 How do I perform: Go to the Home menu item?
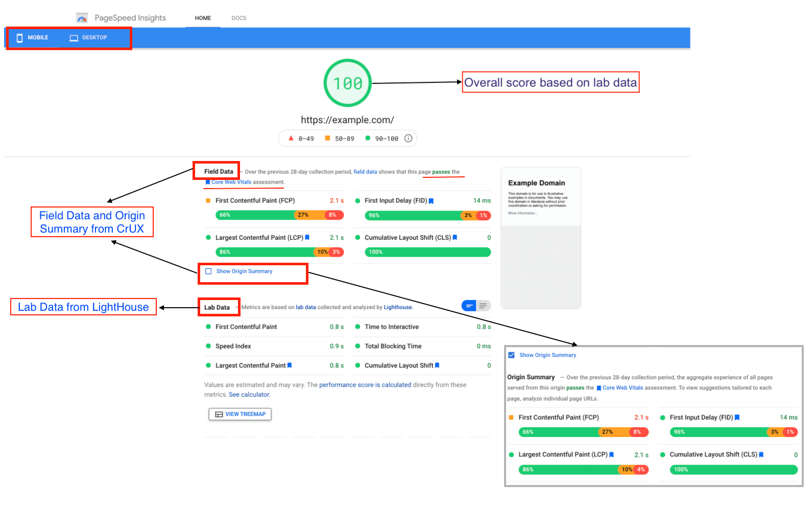coord(203,18)
